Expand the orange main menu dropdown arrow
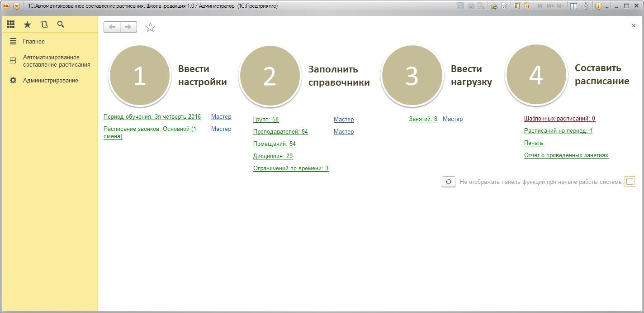This screenshot has width=644, height=313. tap(17, 6)
